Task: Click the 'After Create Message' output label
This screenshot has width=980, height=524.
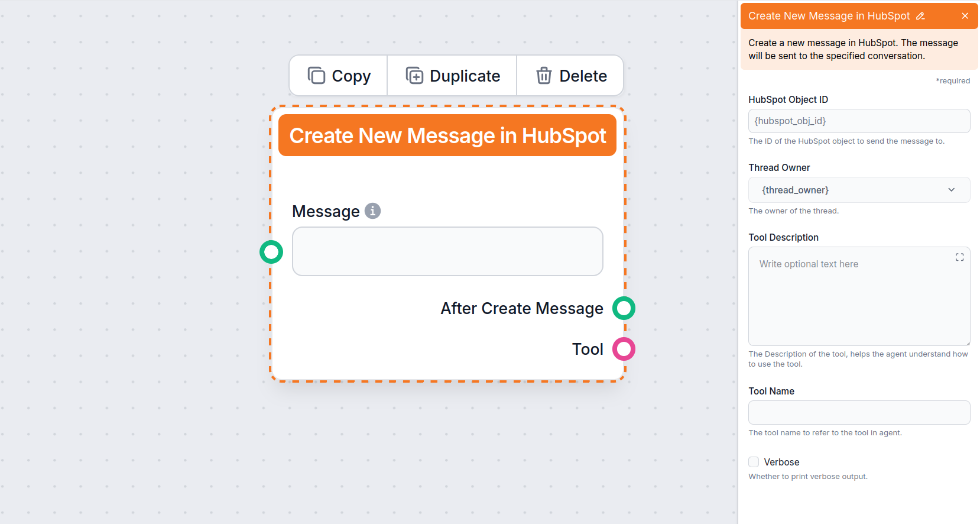Action: tap(522, 308)
